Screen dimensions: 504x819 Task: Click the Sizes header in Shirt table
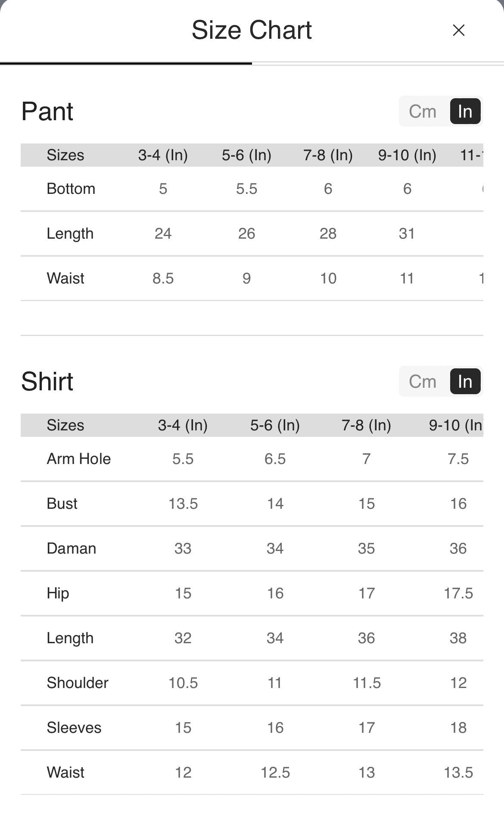(x=65, y=425)
